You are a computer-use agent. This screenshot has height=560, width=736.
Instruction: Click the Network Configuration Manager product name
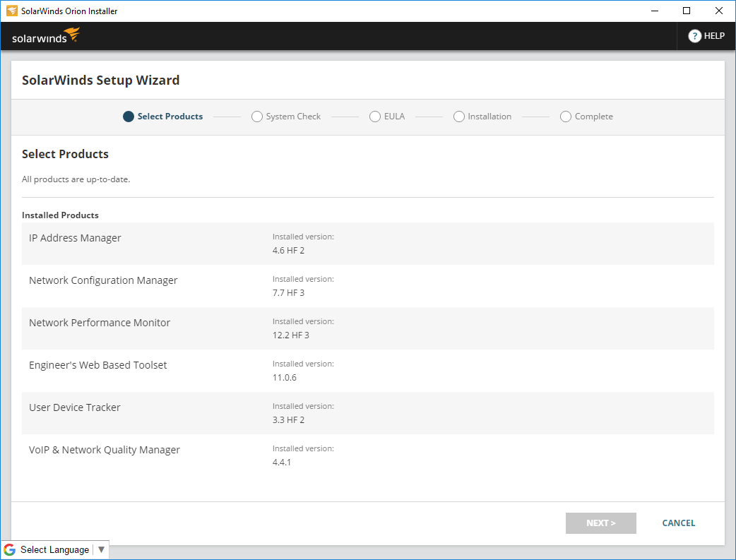click(103, 280)
